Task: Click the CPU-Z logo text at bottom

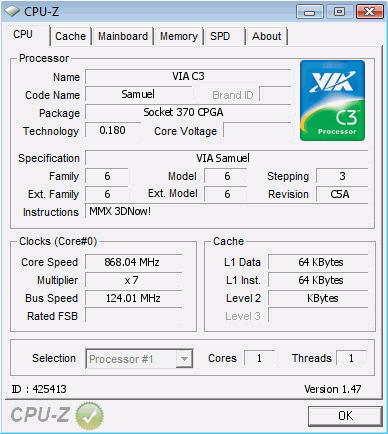Action: 40,415
